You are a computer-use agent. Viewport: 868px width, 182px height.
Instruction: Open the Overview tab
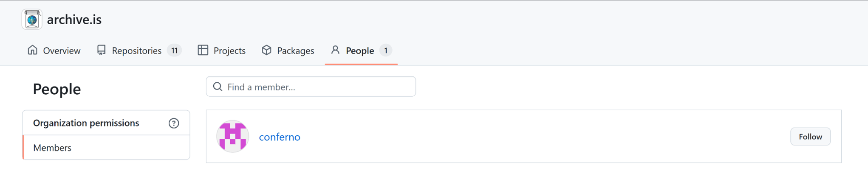(62, 50)
